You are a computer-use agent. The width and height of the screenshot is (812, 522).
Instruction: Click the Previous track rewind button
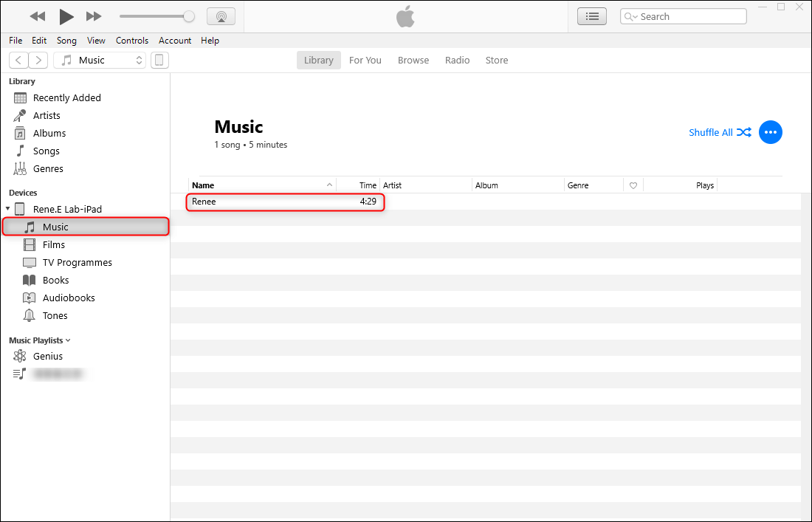38,16
